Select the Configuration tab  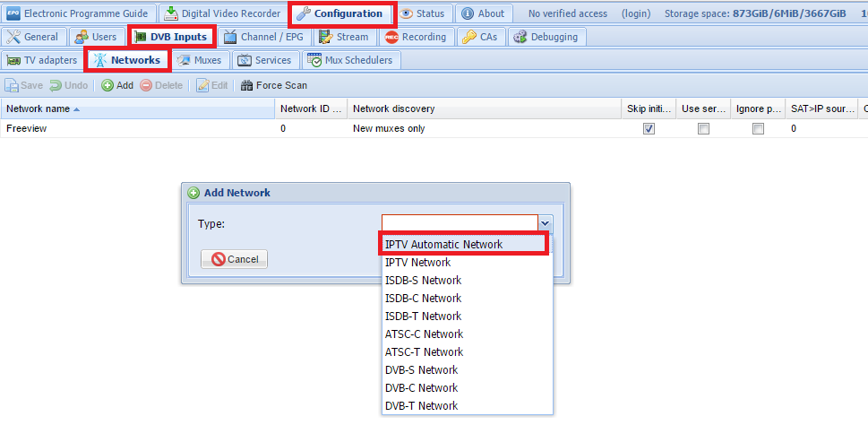[339, 13]
